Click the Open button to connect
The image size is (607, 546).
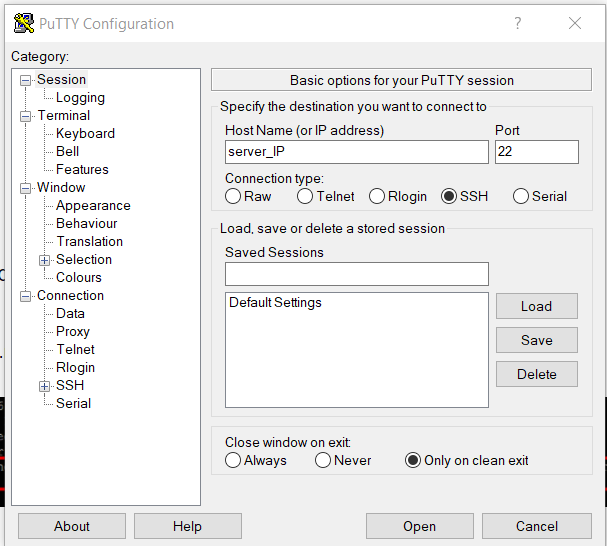(419, 526)
